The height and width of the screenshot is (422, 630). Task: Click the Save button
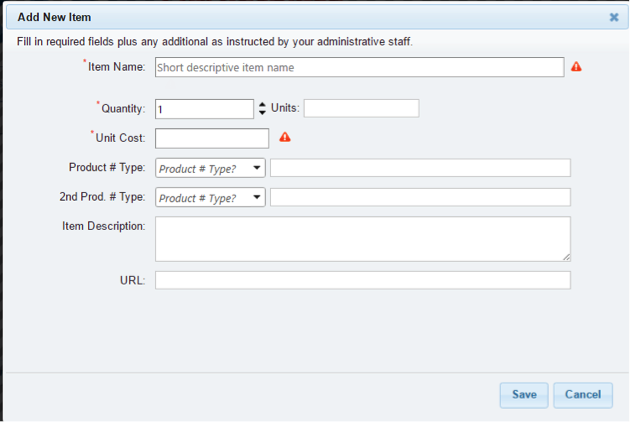(x=524, y=395)
